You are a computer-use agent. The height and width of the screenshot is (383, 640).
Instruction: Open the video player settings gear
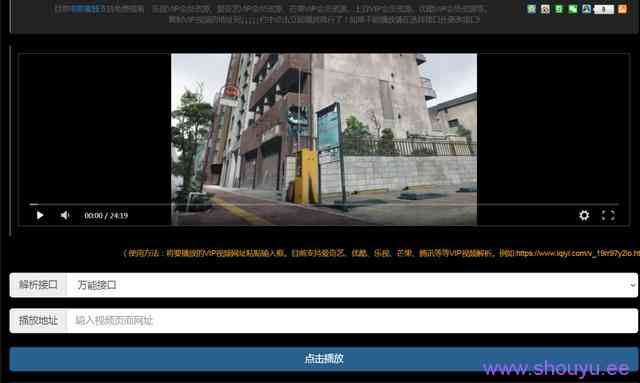(584, 215)
